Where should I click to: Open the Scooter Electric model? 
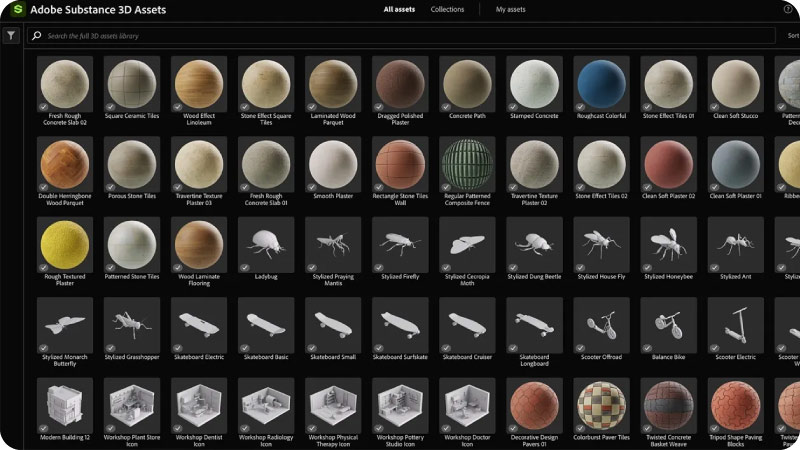[736, 325]
